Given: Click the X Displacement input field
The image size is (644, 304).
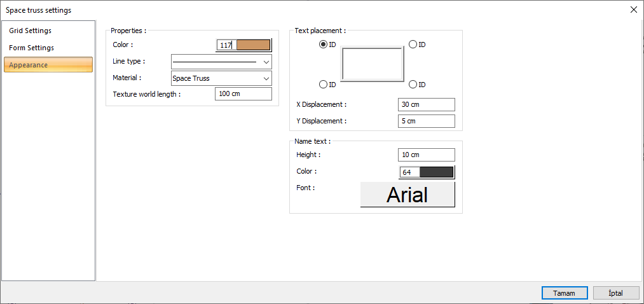Looking at the screenshot, I should [426, 104].
